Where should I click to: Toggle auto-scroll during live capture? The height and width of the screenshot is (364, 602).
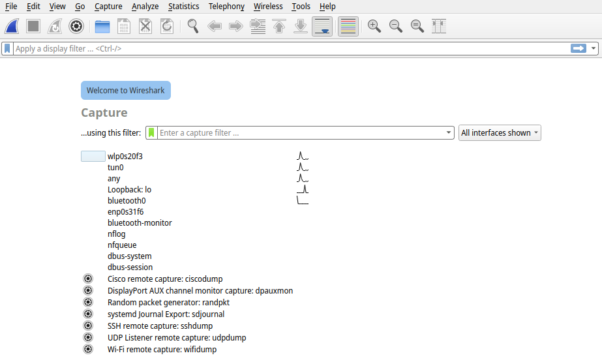pyautogui.click(x=322, y=26)
